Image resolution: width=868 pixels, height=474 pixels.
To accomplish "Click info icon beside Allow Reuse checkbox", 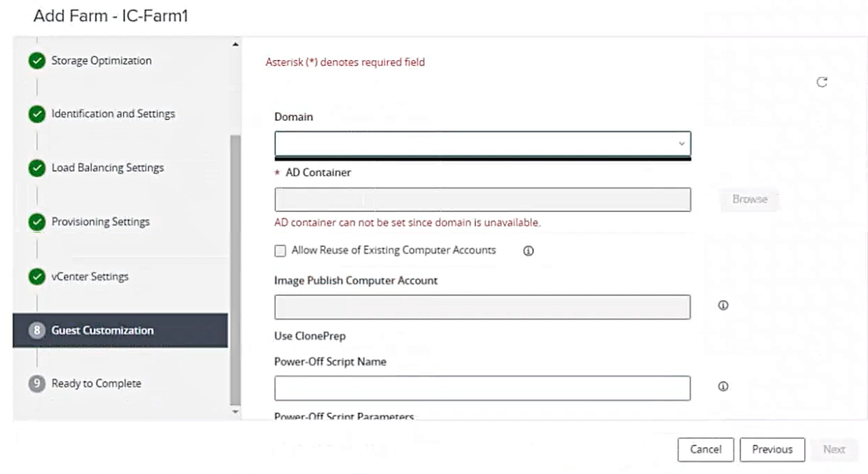I will [528, 251].
